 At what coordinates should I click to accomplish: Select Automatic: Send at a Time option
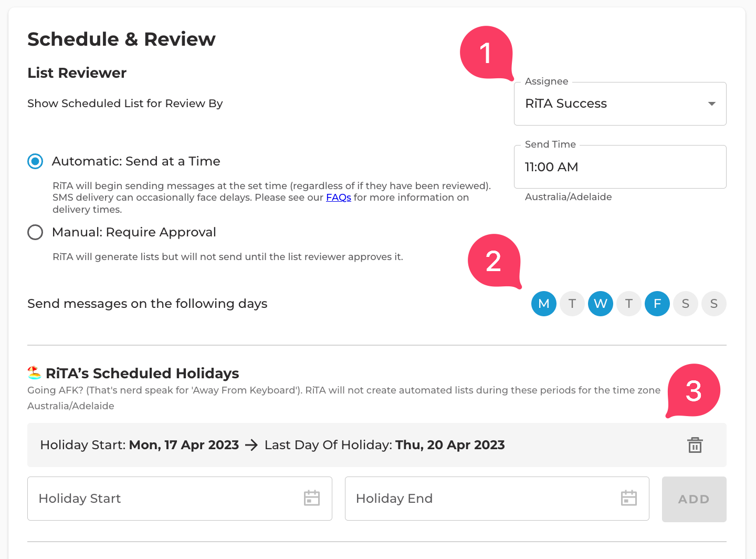pyautogui.click(x=35, y=161)
